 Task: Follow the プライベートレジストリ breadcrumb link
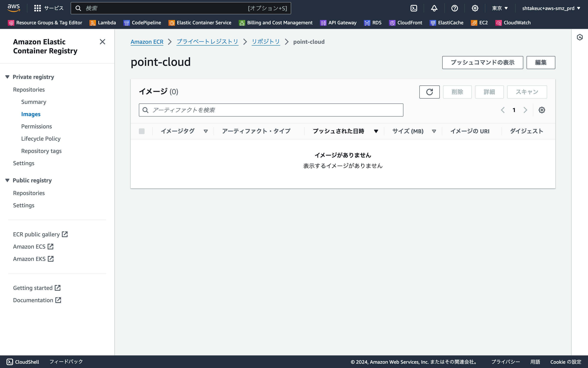click(x=207, y=42)
